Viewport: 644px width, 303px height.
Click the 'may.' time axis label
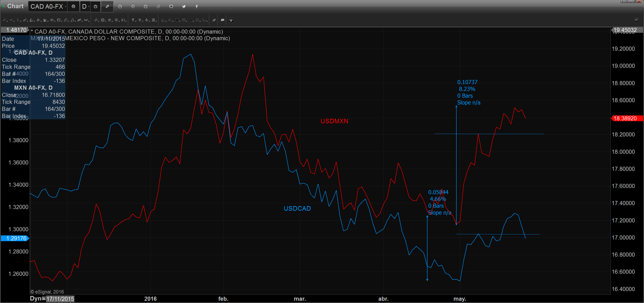tap(460, 299)
